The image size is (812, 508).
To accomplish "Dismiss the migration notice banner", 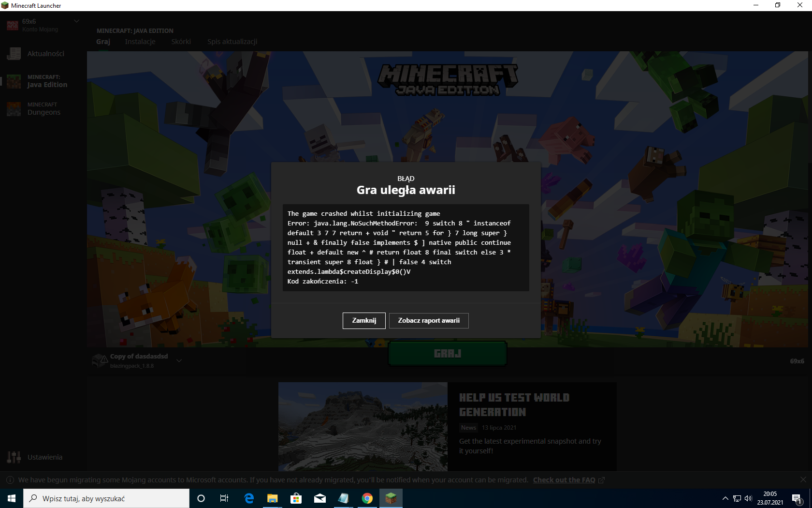I will (x=803, y=479).
